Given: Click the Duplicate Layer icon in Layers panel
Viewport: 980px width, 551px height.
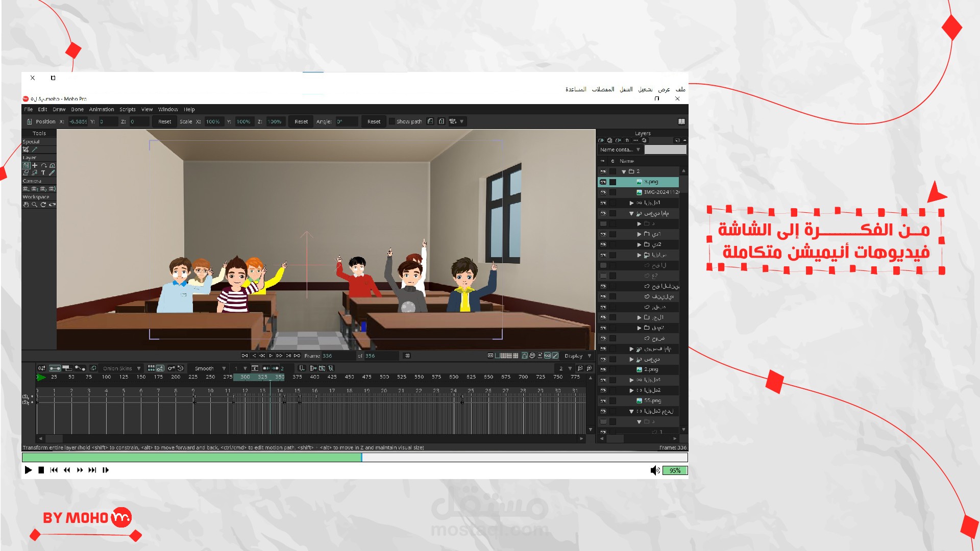Looking at the screenshot, I should [609, 140].
